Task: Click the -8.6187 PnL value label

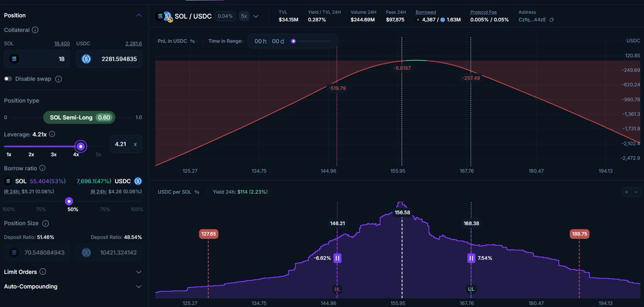Action: 402,68
